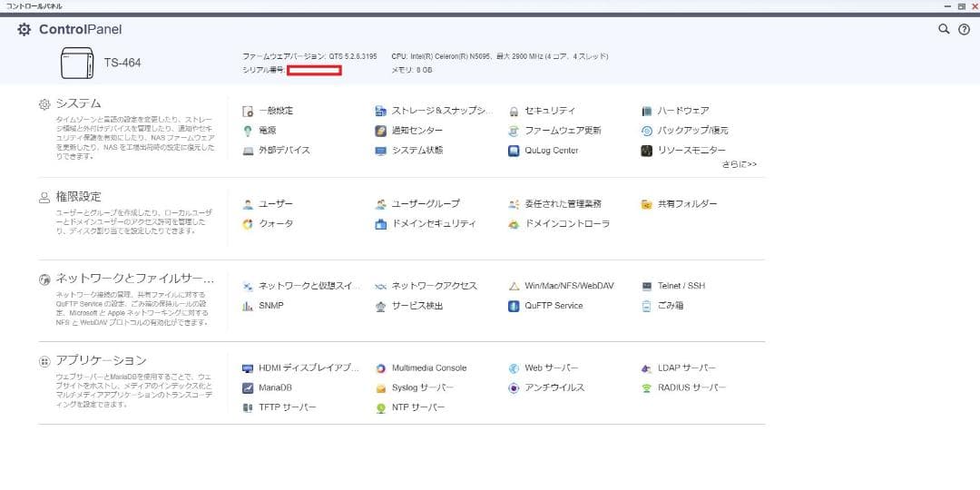Open Domain Security (ドメインセキュリティ) icon
The image size is (980, 490).
point(380,224)
